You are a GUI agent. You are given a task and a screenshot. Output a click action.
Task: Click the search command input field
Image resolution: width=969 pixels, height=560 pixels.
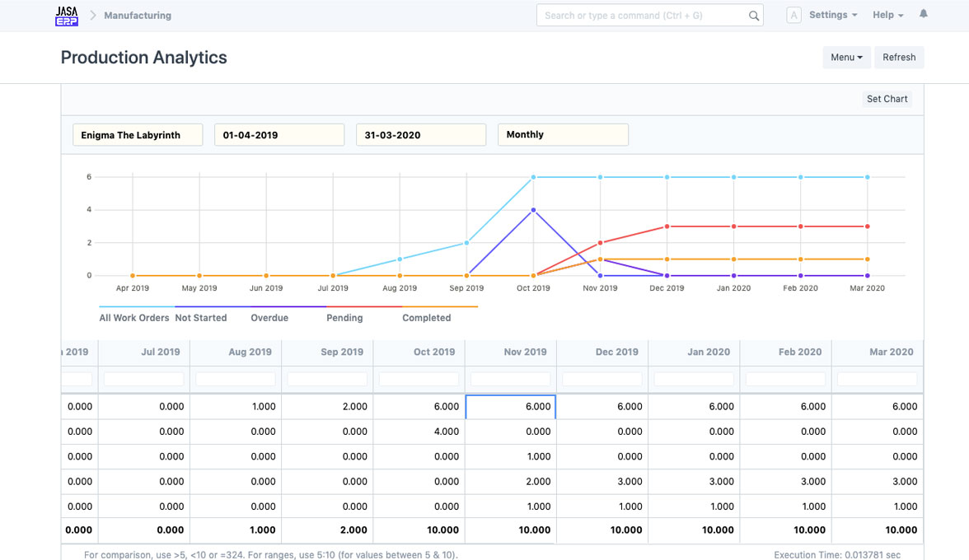643,16
